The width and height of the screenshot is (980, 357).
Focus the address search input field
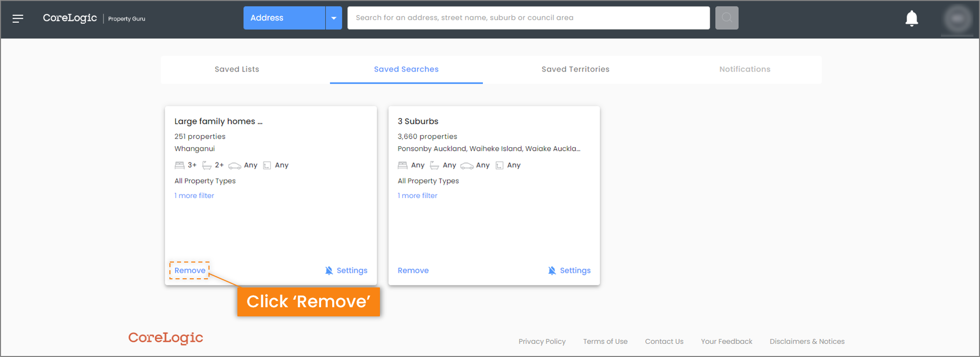pyautogui.click(x=529, y=18)
